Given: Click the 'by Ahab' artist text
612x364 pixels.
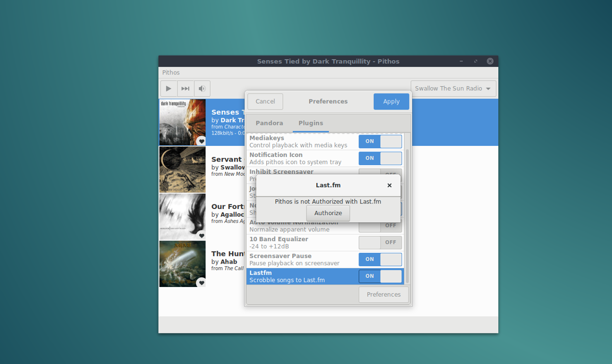Looking at the screenshot, I should click(224, 262).
